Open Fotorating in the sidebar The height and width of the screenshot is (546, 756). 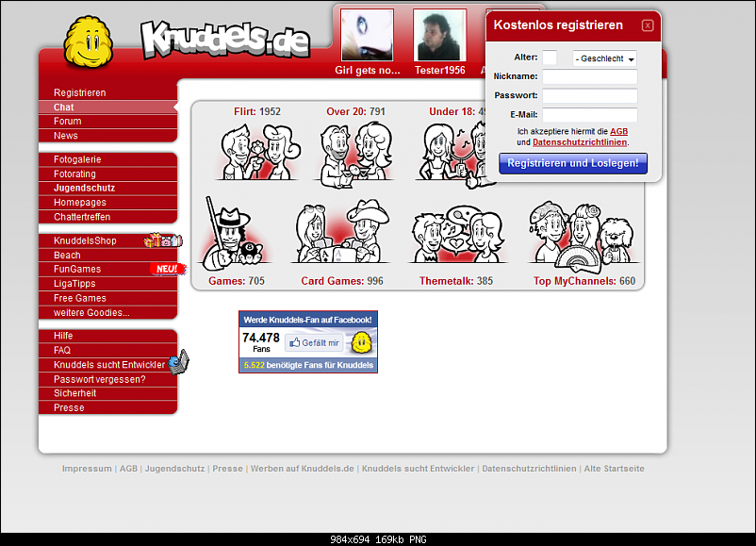pos(108,174)
